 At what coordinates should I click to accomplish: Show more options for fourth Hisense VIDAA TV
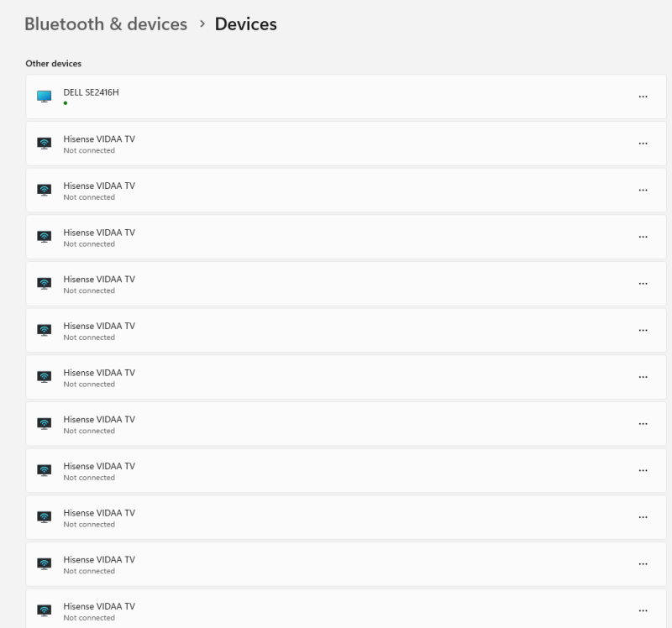(643, 284)
